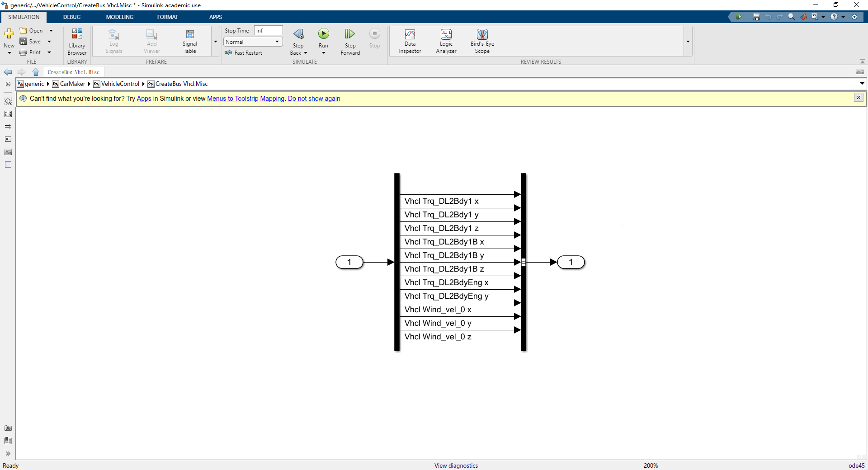
Task: Click the Apps link in banner
Action: 144,99
